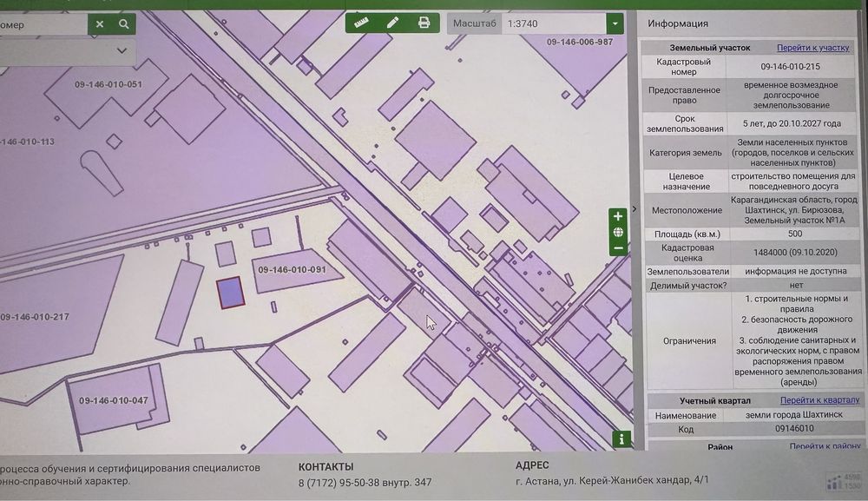The width and height of the screenshot is (868, 501).
Task: Follow the 'Перейти к району' link
Action: point(825,446)
